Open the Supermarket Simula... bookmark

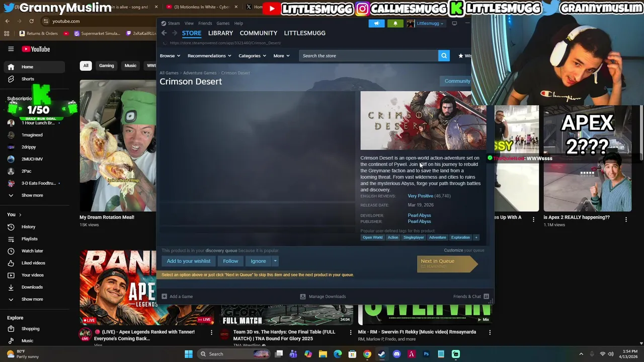pyautogui.click(x=97, y=34)
